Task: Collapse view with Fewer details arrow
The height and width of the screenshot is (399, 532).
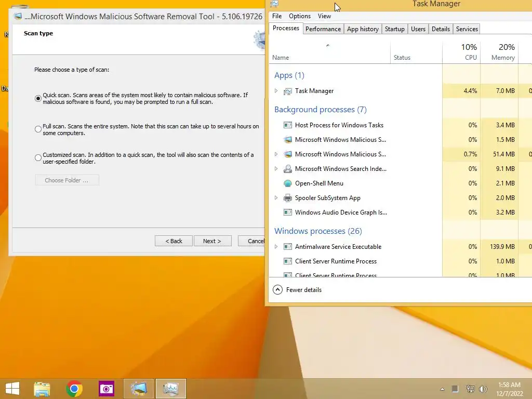Action: [277, 290]
